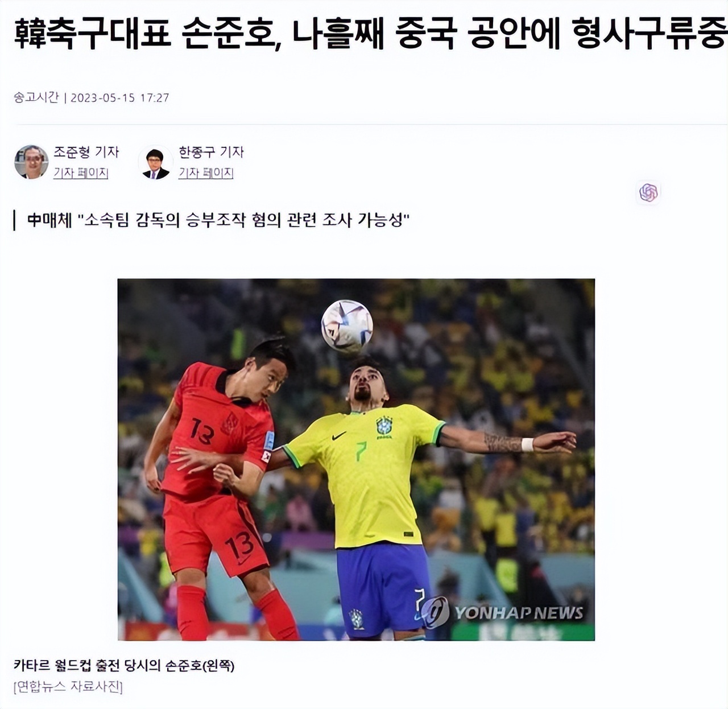Screen dimensions: 728x709
Task: Open 기자 페이지 link under 한종구
Action: pyautogui.click(x=206, y=173)
